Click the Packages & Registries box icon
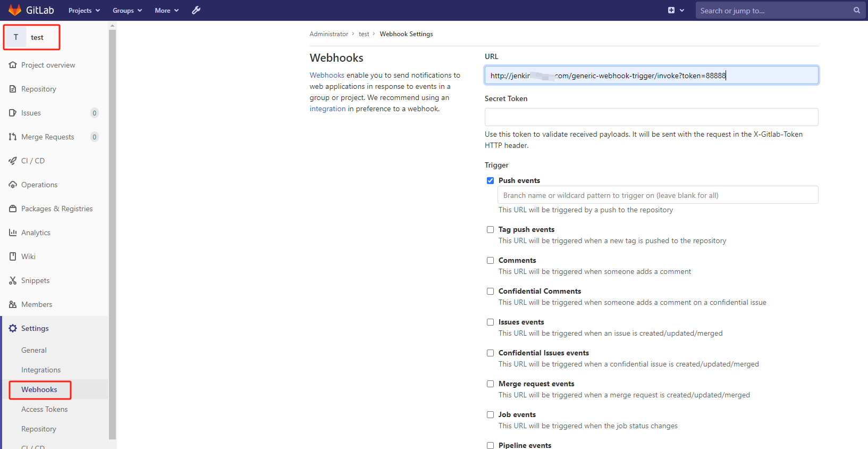The width and height of the screenshot is (868, 449). 13,209
